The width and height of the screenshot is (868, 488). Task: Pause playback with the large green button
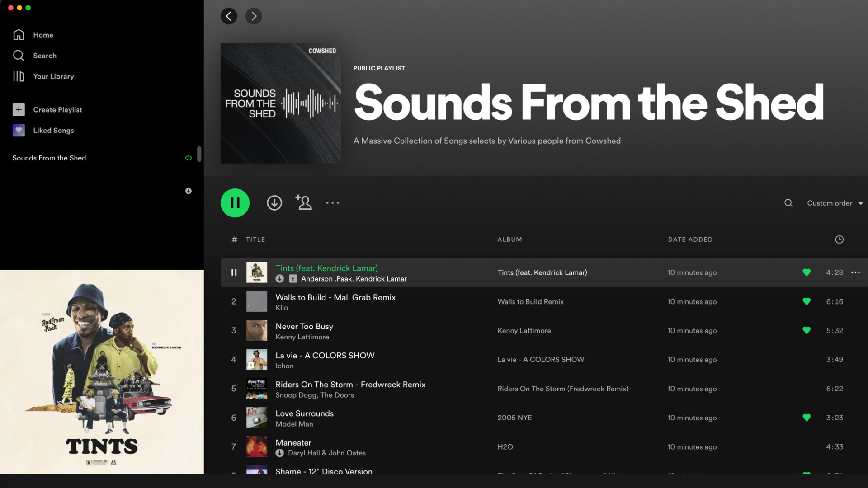[x=235, y=203]
